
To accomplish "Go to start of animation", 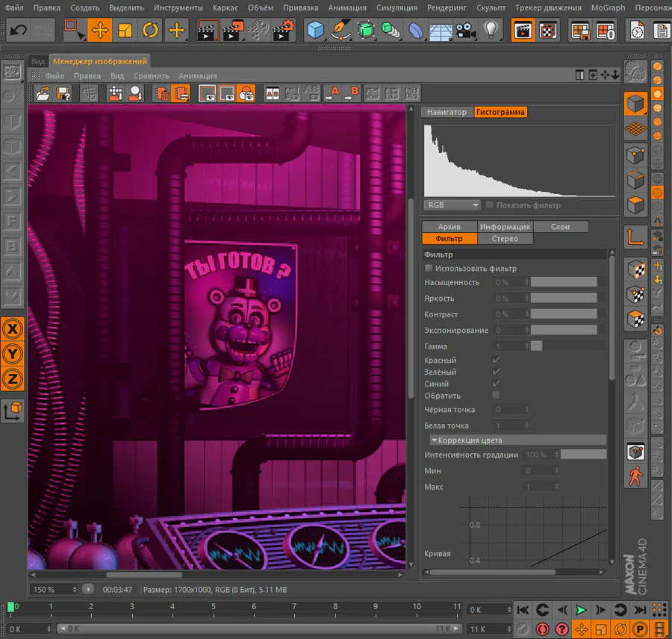I will click(x=523, y=609).
